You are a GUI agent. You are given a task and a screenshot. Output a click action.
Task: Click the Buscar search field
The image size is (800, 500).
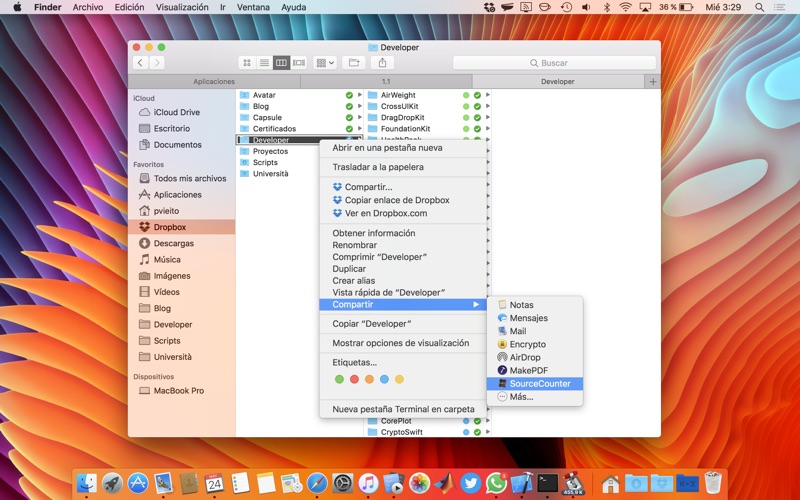tap(554, 63)
